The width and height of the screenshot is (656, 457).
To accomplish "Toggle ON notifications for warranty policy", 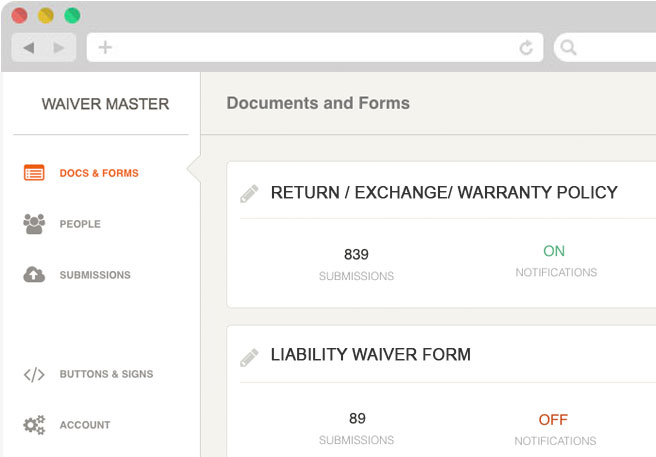I will pyautogui.click(x=554, y=251).
